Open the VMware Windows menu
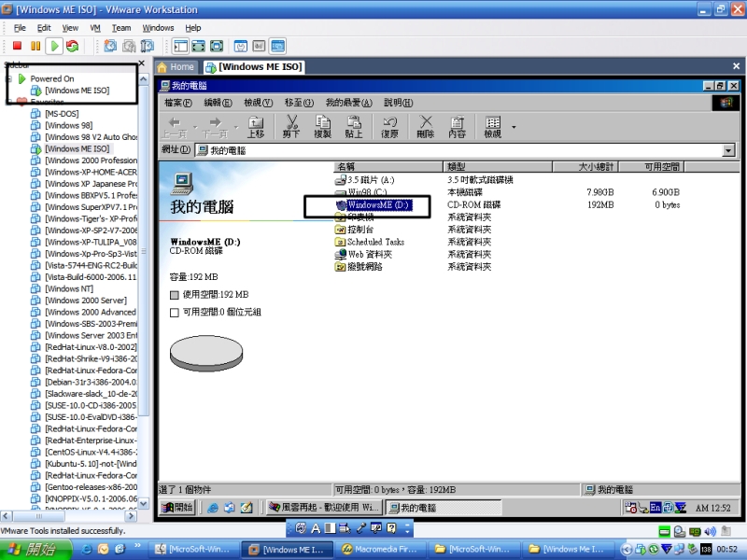 point(158,28)
